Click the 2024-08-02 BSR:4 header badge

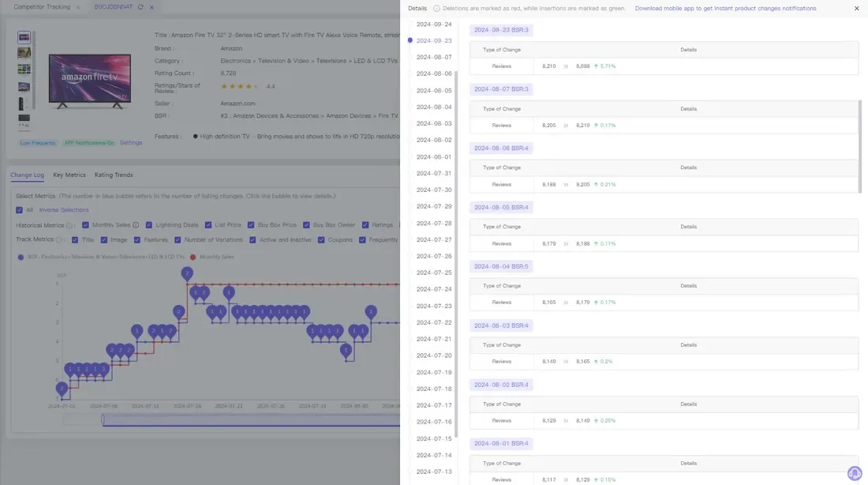point(501,385)
